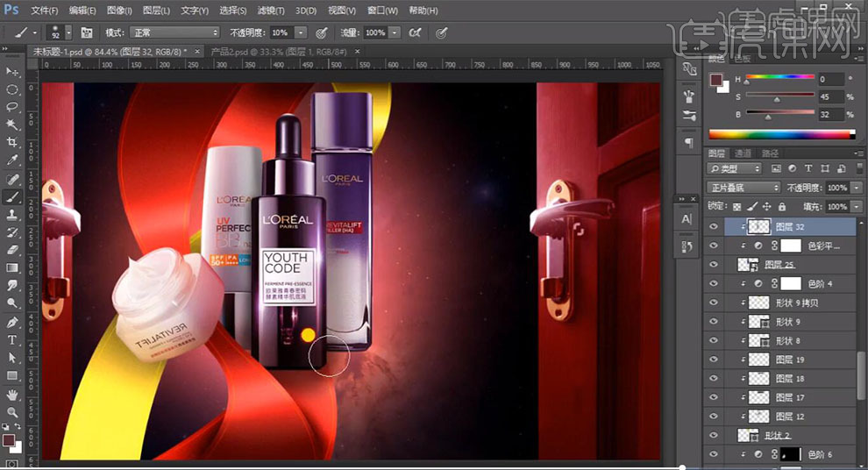This screenshot has width=868, height=470.
Task: Select the Move tool
Action: (11, 72)
